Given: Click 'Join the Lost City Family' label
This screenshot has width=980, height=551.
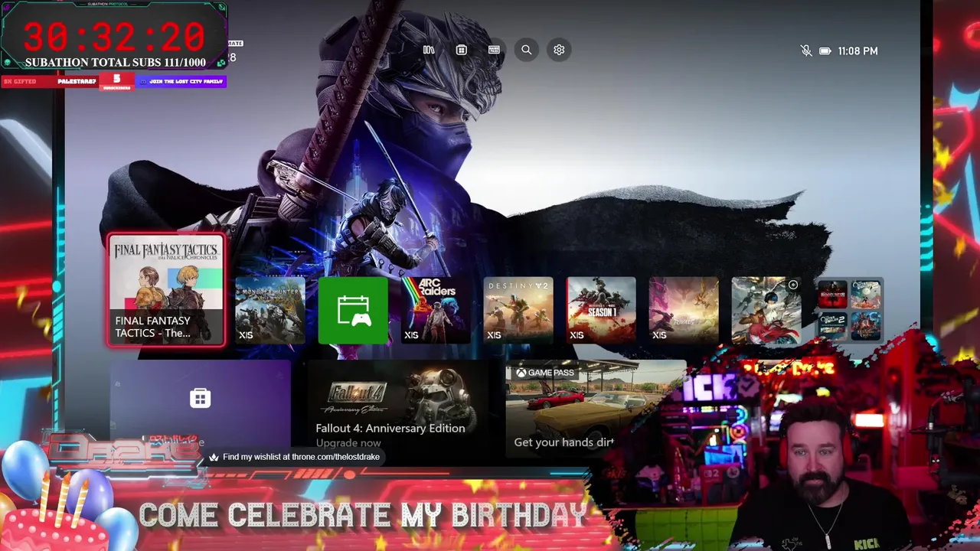Looking at the screenshot, I should point(181,81).
